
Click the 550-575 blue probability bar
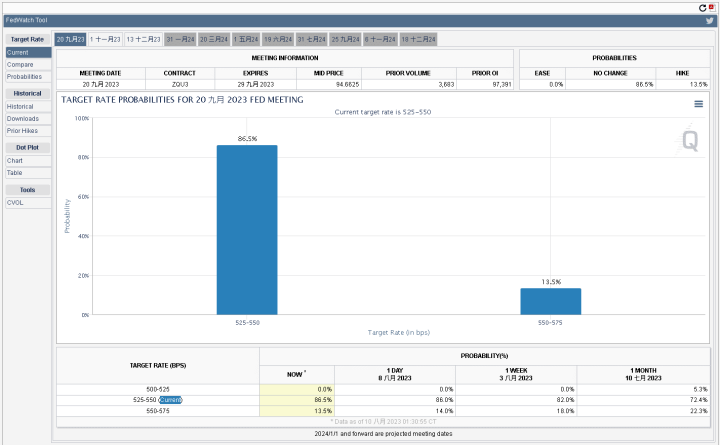tap(551, 301)
